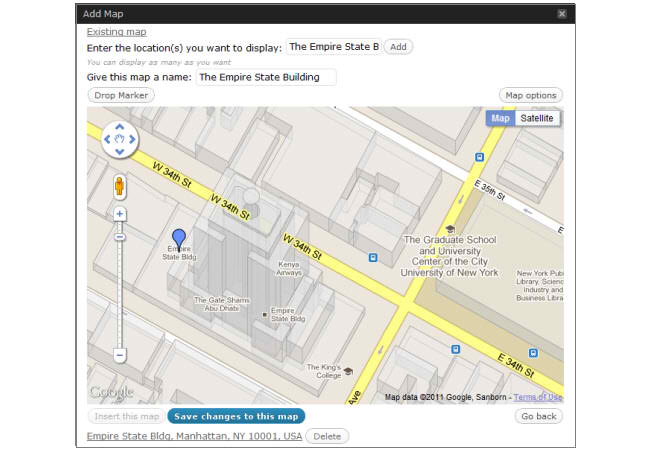
Task: Switch to Map view
Action: coord(500,118)
